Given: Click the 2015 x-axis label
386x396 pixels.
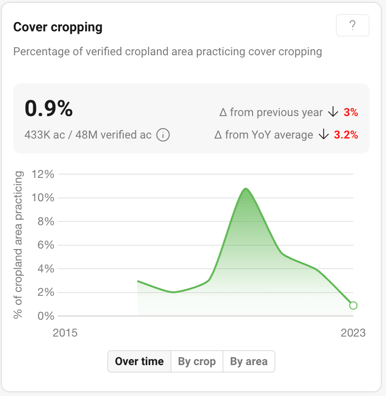Looking at the screenshot, I should coord(65,333).
